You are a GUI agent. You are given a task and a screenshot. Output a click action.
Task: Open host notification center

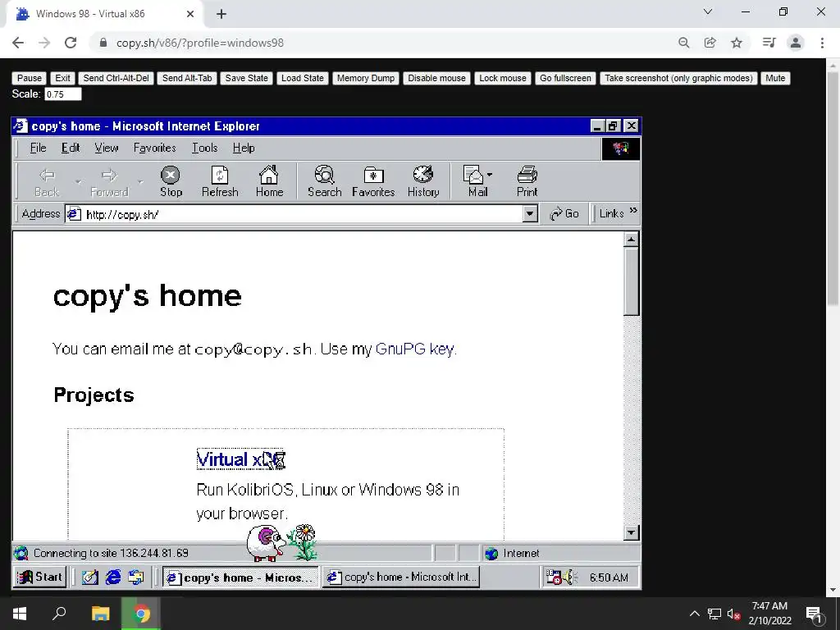tap(814, 614)
